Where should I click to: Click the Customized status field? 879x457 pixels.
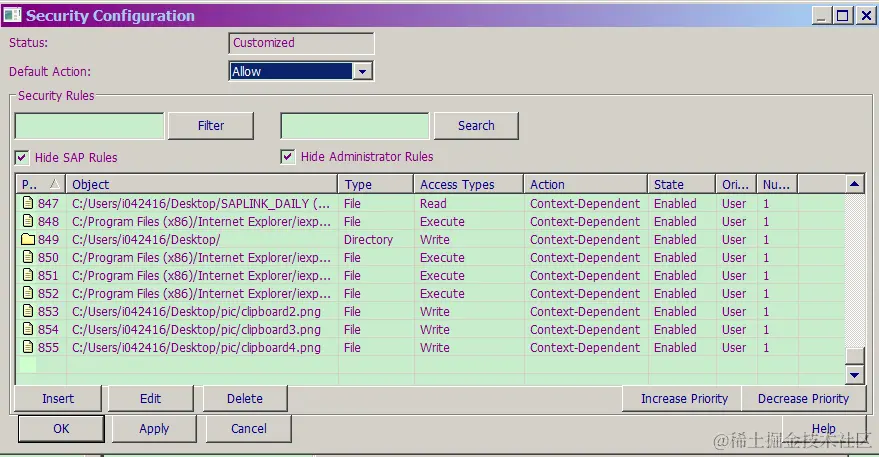point(301,43)
